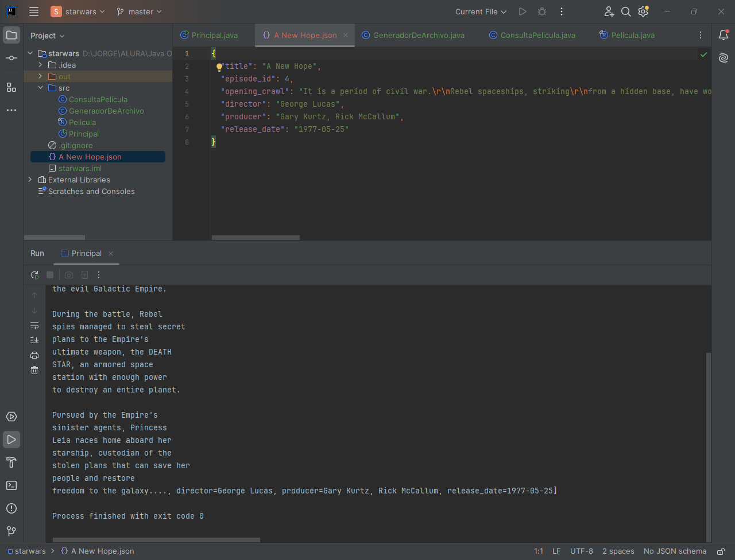Open the AI assistant spiral icon

click(x=724, y=58)
